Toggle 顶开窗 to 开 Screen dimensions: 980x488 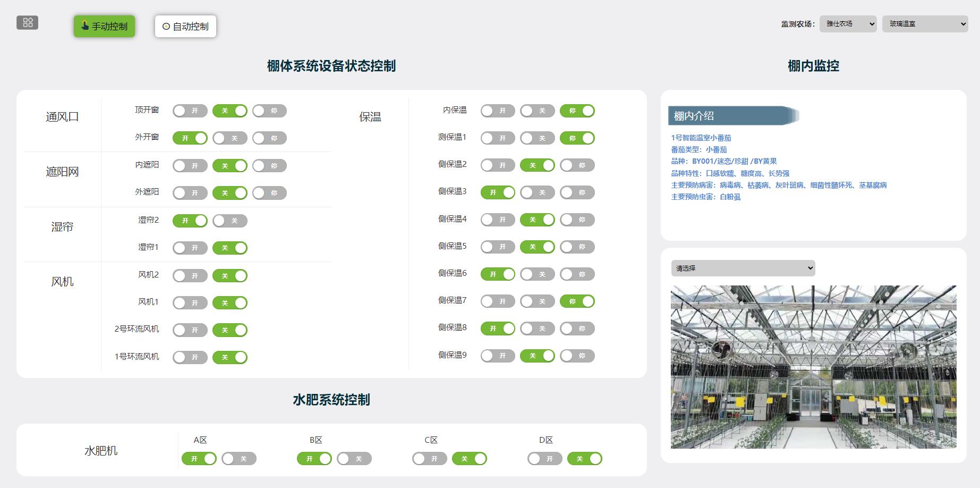(x=190, y=111)
